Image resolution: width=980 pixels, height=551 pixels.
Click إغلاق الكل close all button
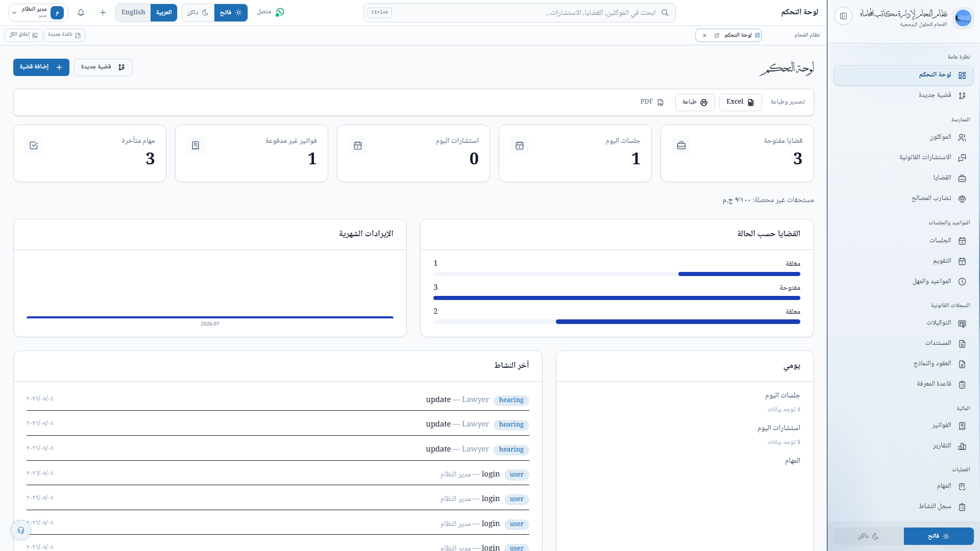(23, 35)
